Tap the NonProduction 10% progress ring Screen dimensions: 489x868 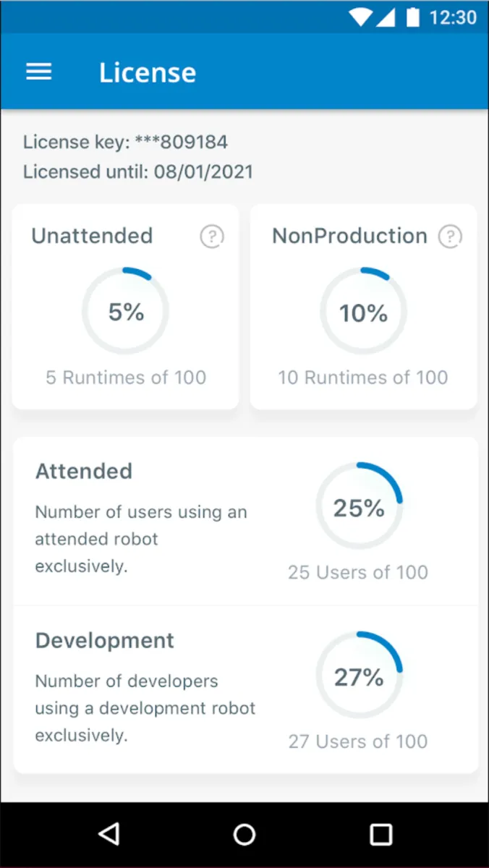pyautogui.click(x=363, y=312)
